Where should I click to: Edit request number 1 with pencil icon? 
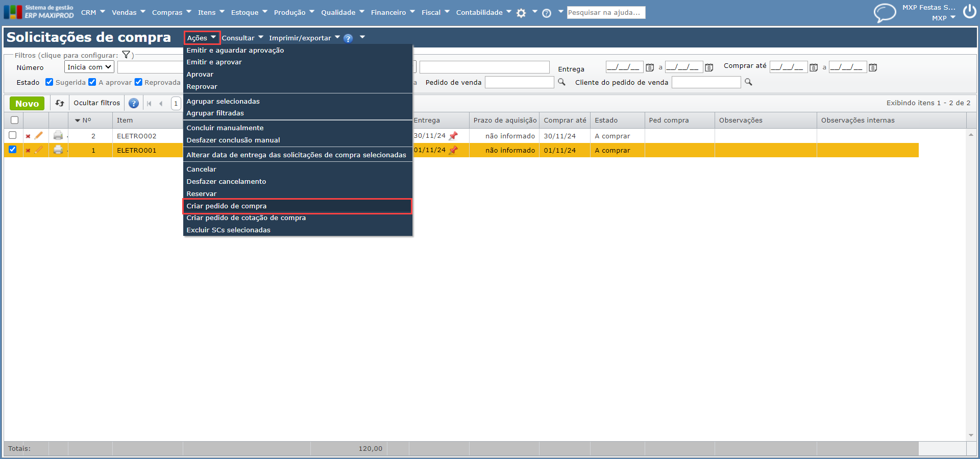[39, 150]
